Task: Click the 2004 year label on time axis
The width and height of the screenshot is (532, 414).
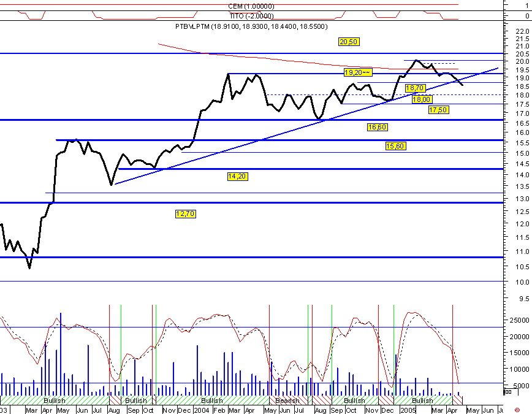Action: [201, 410]
